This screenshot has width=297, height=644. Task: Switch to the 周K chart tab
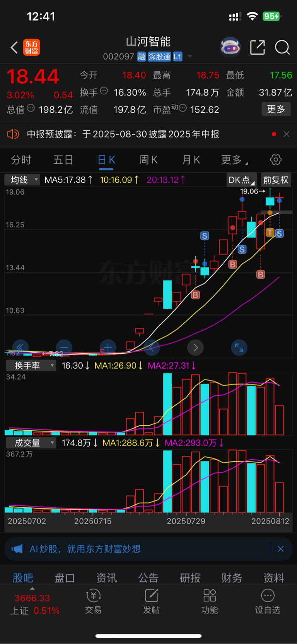(148, 160)
